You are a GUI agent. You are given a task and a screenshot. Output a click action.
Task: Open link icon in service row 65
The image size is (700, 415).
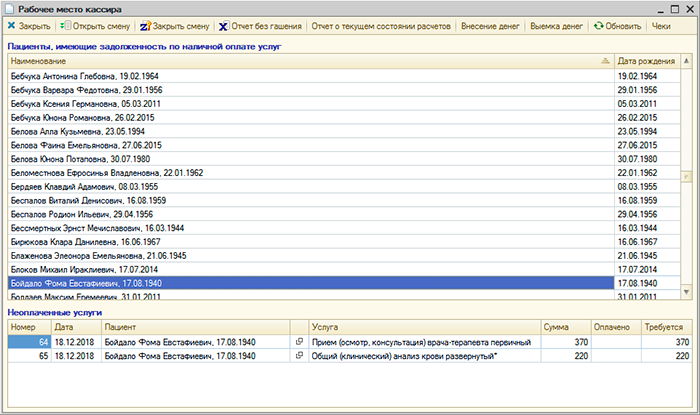[298, 356]
